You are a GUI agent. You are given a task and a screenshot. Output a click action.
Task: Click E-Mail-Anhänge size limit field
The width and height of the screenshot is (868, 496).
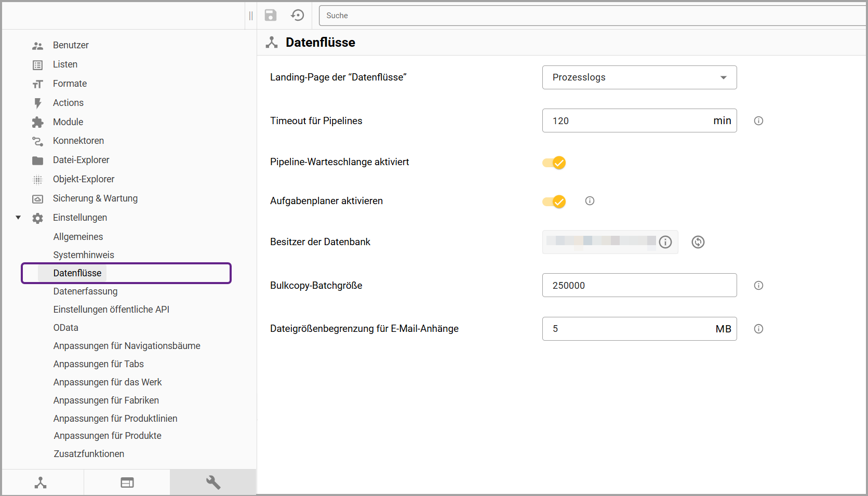[x=639, y=329]
